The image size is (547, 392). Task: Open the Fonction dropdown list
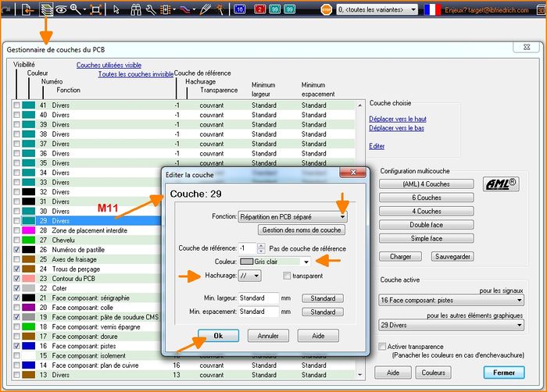coord(341,216)
